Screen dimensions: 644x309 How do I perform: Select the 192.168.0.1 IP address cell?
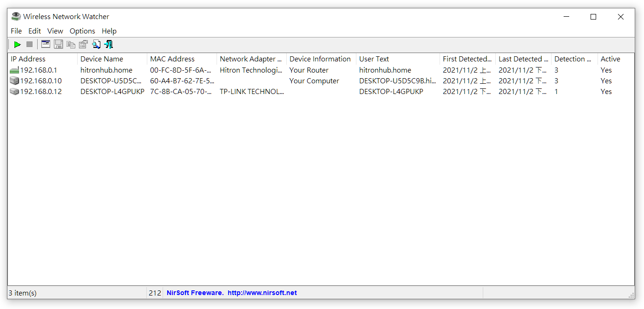click(x=39, y=70)
